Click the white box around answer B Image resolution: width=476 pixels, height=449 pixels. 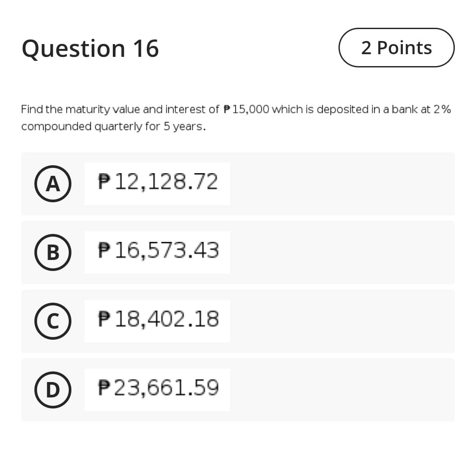pos(157,252)
